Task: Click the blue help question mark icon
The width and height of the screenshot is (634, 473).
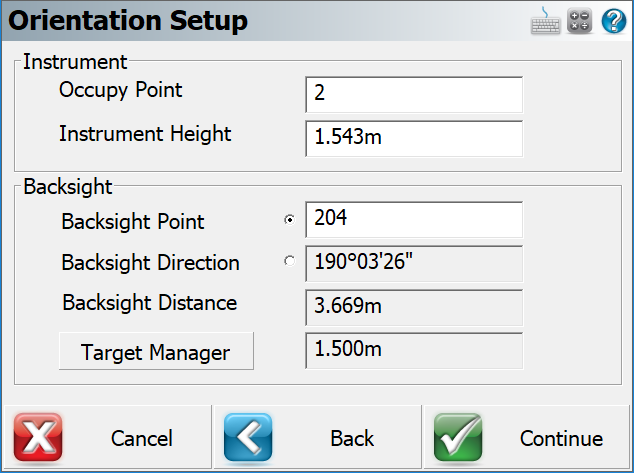Action: 614,21
